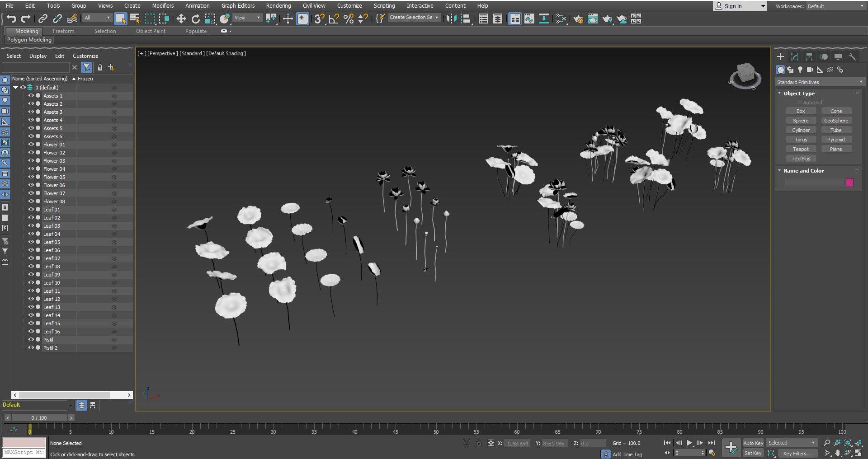
Task: Toggle Window/Crossing selection mode
Action: click(x=164, y=19)
